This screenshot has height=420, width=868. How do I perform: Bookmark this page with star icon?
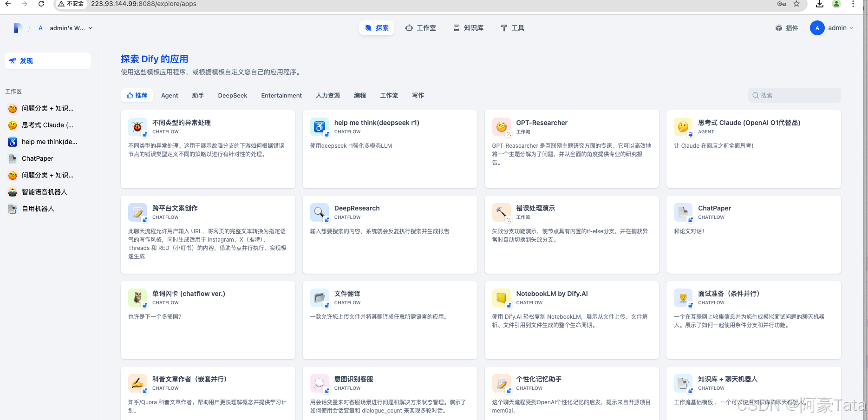[796, 4]
